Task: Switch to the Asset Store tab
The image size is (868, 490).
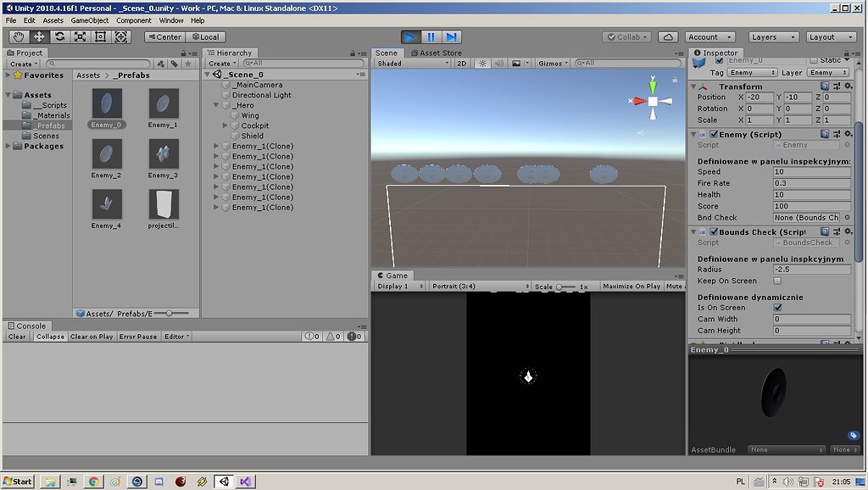Action: tap(437, 53)
